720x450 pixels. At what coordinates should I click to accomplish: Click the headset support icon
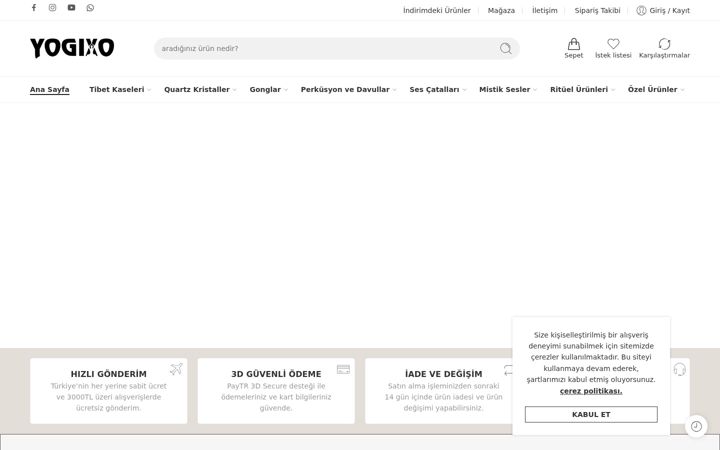tap(679, 369)
